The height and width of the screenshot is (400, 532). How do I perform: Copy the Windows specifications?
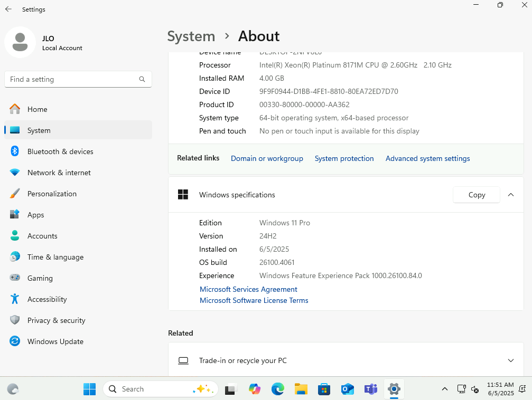[x=477, y=195]
